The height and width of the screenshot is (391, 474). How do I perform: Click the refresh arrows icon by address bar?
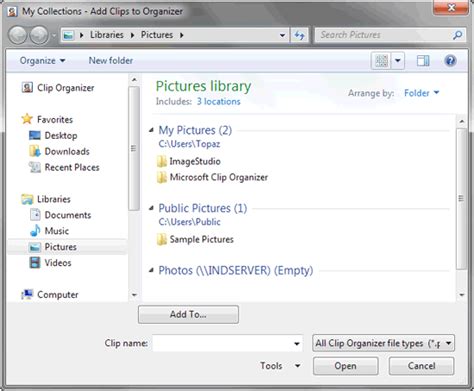(299, 35)
